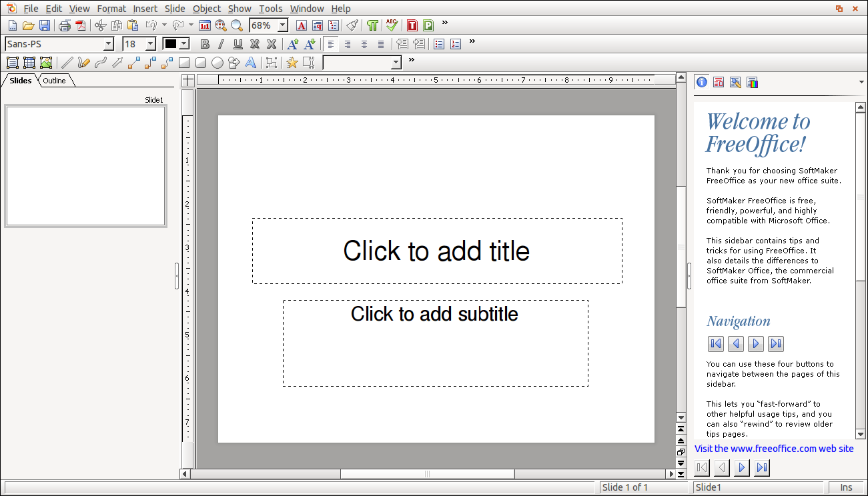Open the sidebar options dropdown arrow

[861, 82]
